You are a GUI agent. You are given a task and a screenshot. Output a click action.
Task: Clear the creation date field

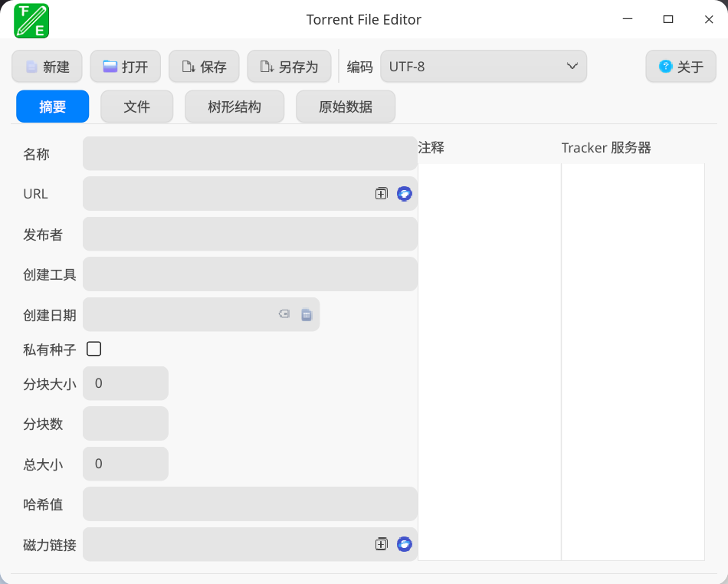[x=284, y=314]
